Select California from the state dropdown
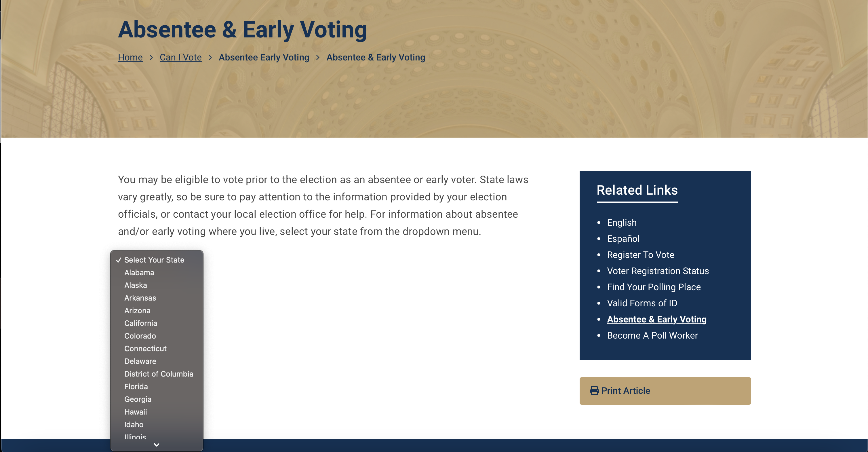 (140, 323)
